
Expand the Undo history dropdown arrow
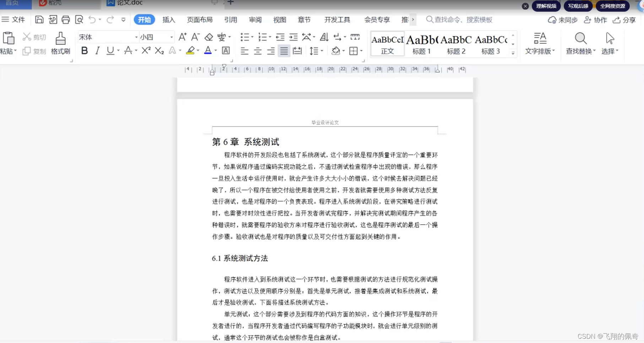click(x=100, y=20)
